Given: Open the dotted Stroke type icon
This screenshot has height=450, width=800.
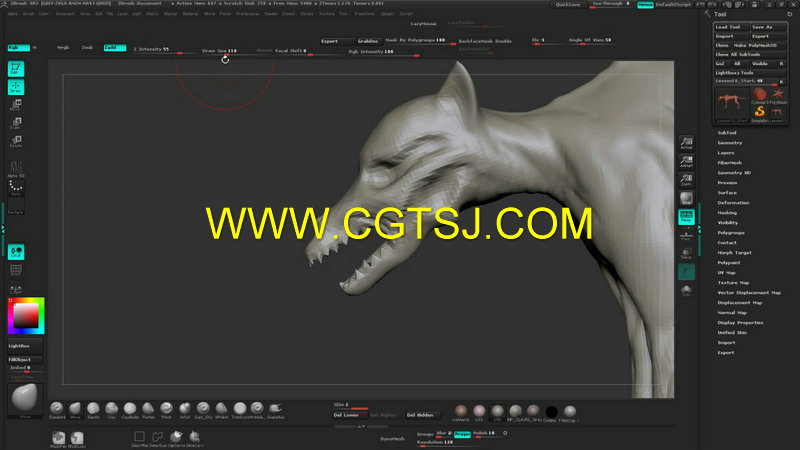Looking at the screenshot, I should (x=16, y=188).
